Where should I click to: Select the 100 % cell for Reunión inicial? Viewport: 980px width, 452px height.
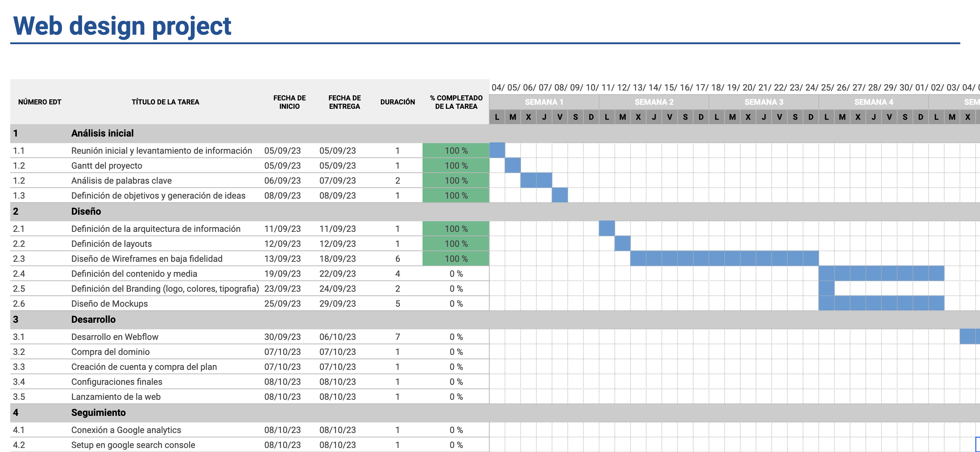(456, 151)
